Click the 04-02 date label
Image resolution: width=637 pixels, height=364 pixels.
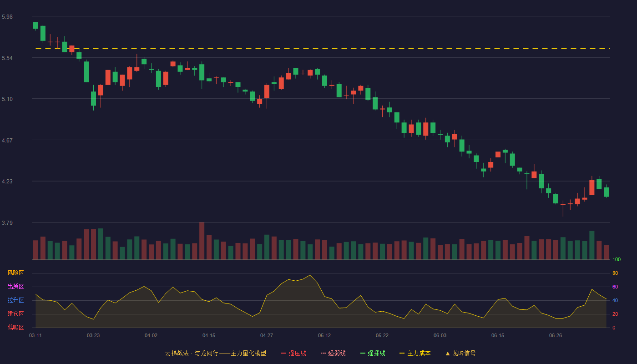pos(151,335)
